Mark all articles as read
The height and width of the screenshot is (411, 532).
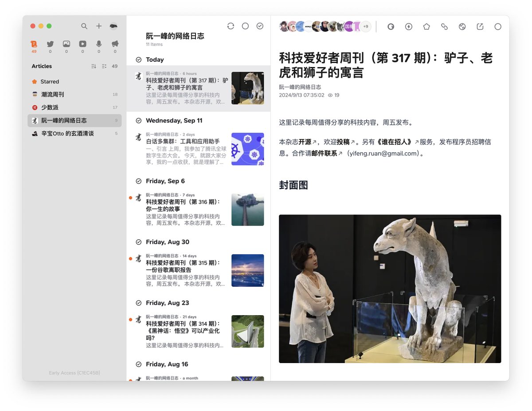(260, 26)
